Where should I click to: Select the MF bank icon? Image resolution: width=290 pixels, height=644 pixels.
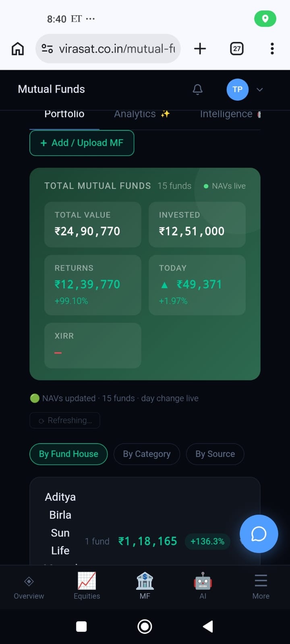point(145,582)
